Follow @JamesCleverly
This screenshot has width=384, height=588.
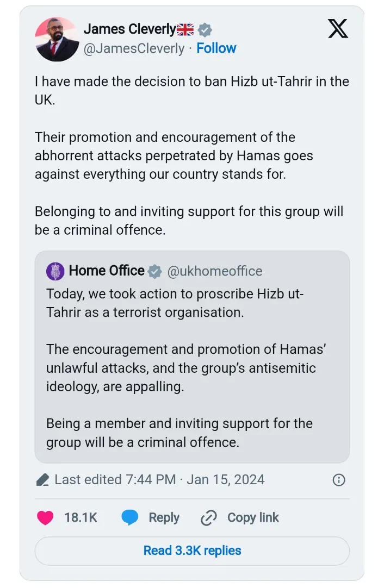point(216,48)
